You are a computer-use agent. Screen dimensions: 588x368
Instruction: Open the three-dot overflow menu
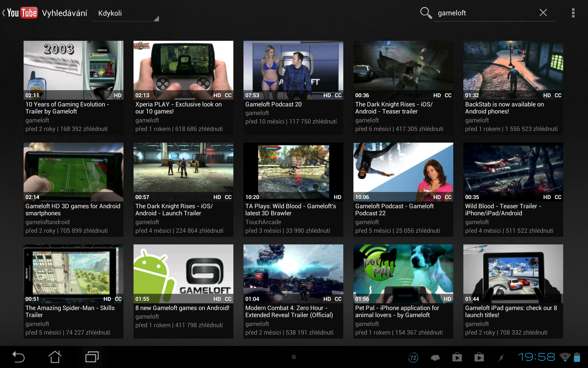[573, 13]
